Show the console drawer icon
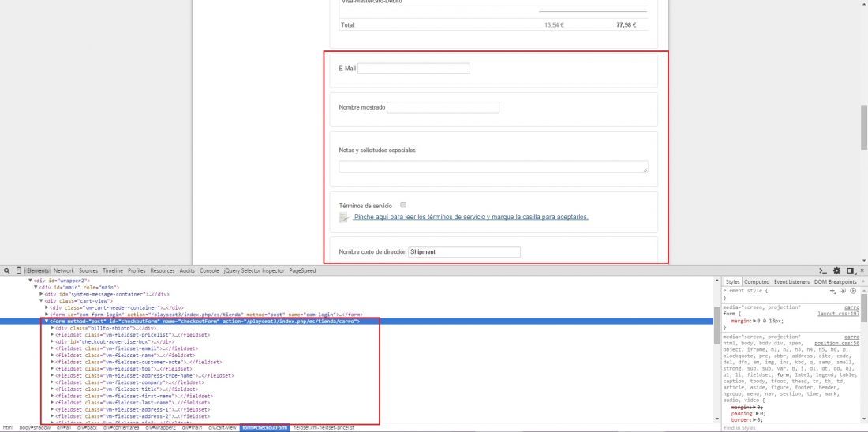Viewport: 868px width, 432px height. pyautogui.click(x=823, y=271)
